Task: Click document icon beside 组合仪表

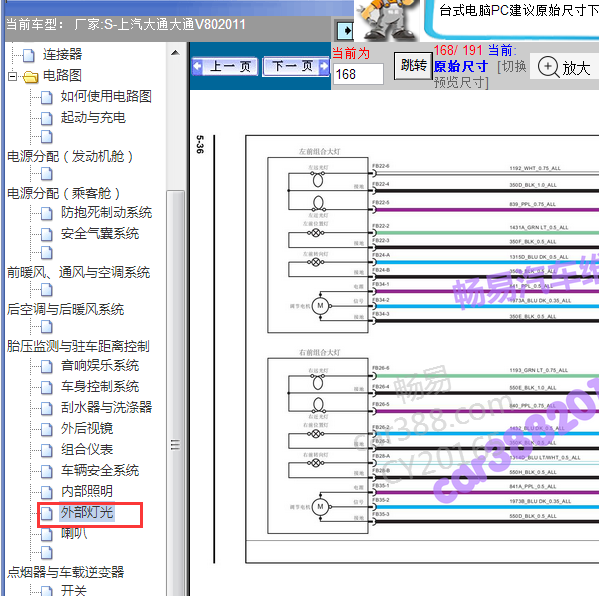Action: coord(47,450)
